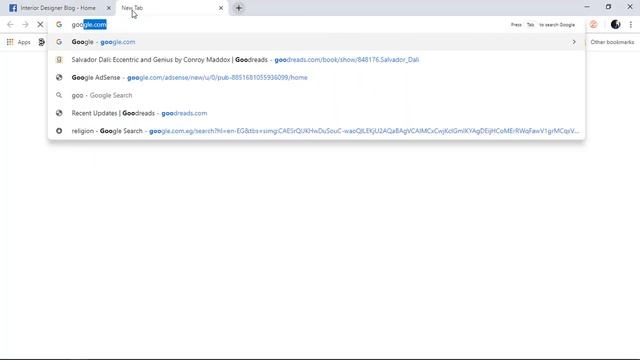Click the globe icon beside Recent Updates

pos(59,113)
